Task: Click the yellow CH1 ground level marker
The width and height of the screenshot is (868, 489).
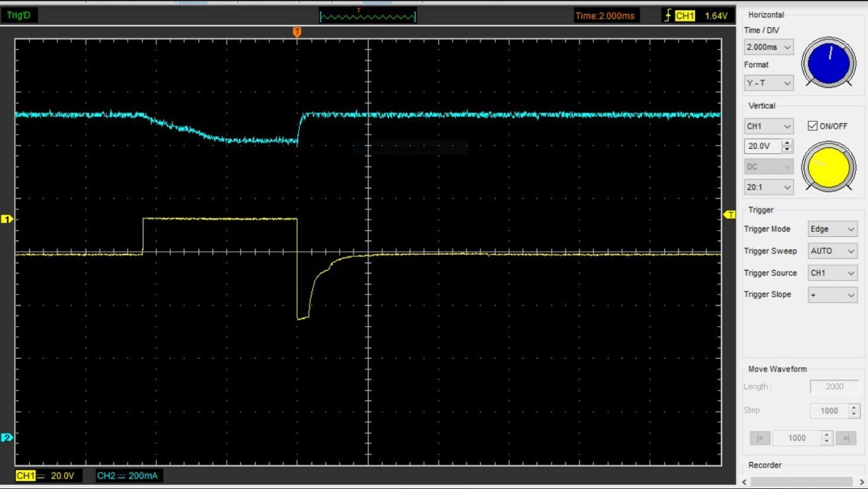Action: coord(7,219)
